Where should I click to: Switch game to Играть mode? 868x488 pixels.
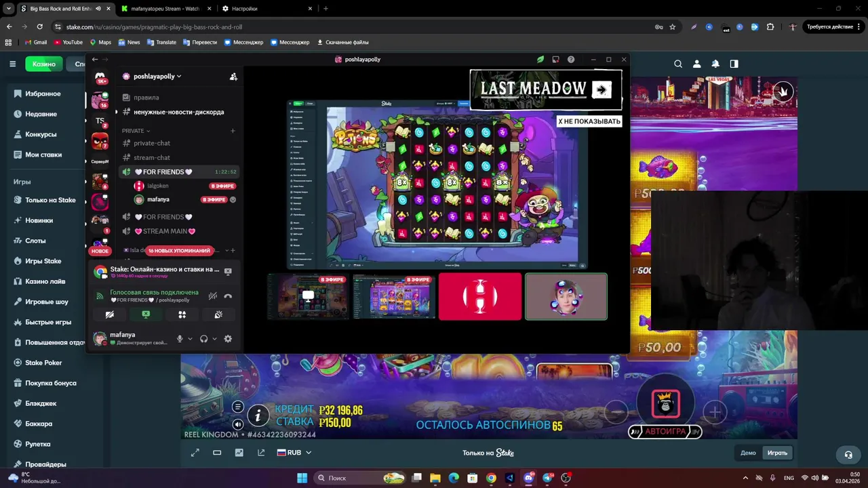[777, 453]
